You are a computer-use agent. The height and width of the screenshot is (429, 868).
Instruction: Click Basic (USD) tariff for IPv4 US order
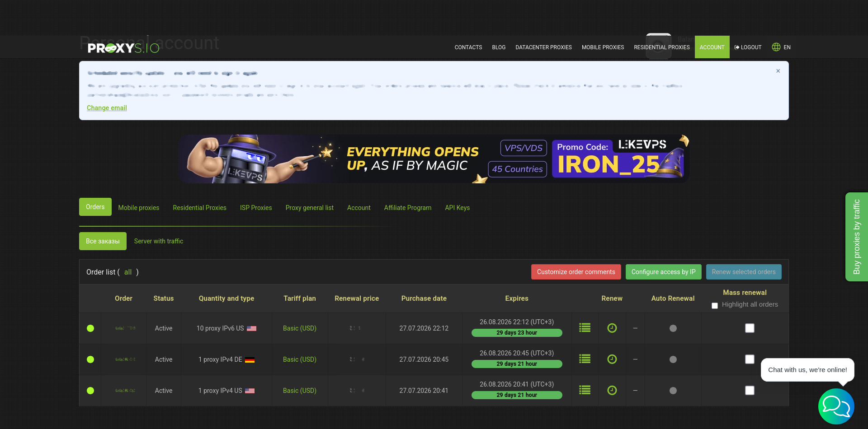tap(300, 391)
